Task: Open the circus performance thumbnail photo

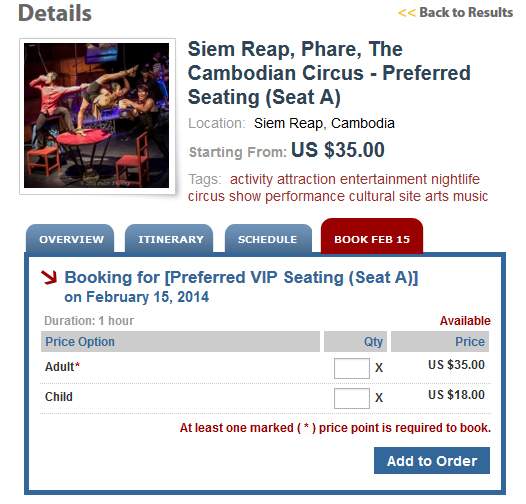Action: click(x=97, y=116)
